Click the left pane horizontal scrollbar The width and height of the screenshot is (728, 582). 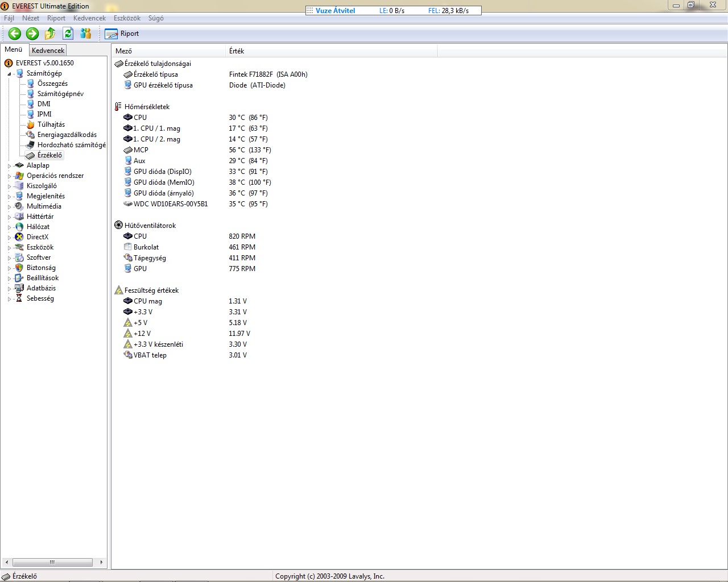click(x=52, y=562)
